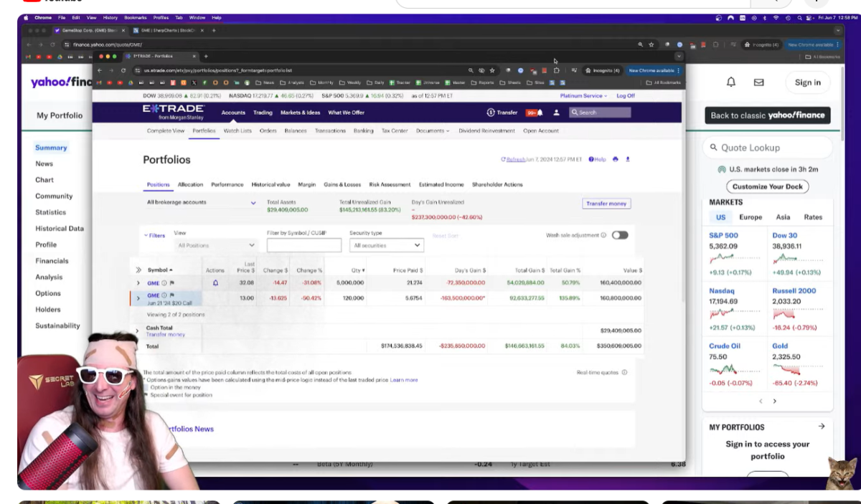
Task: Click the Filter by Symbol / CUSIP field
Action: click(x=304, y=245)
